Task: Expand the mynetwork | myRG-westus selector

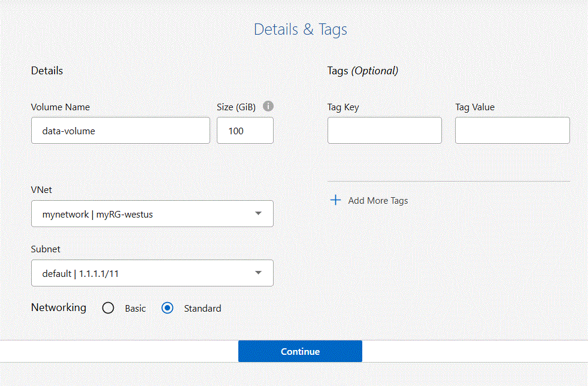Action: point(152,213)
